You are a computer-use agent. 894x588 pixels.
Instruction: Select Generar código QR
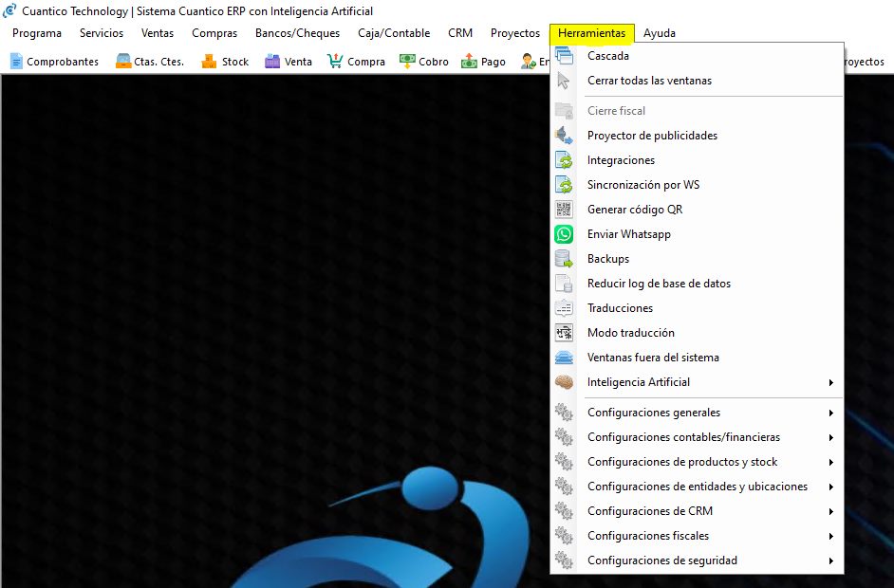pos(697,209)
